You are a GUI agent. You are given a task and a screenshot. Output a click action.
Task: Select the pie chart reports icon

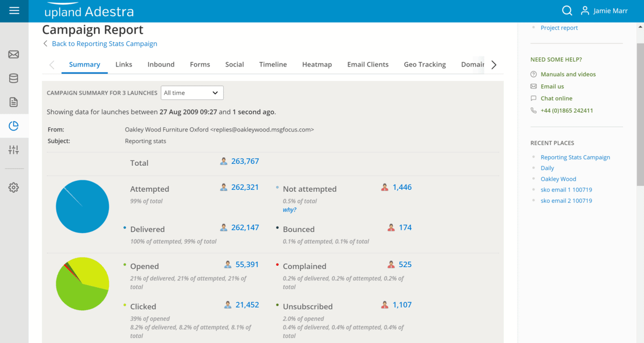(x=14, y=126)
